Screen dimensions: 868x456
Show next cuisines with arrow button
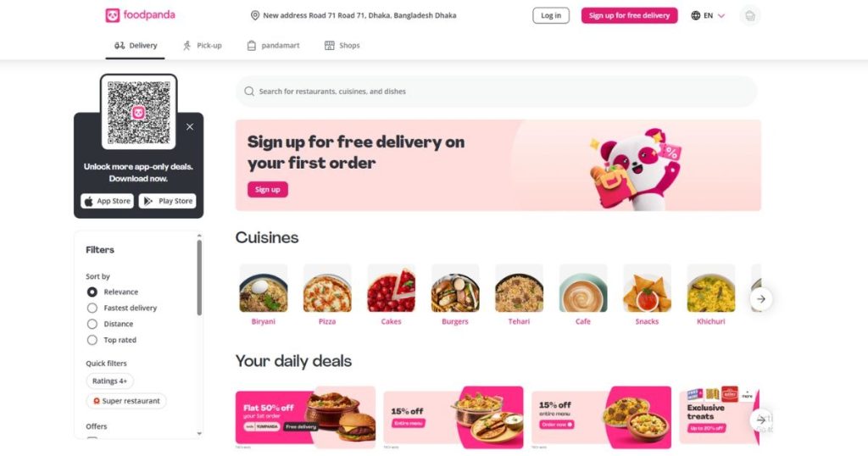pos(761,299)
